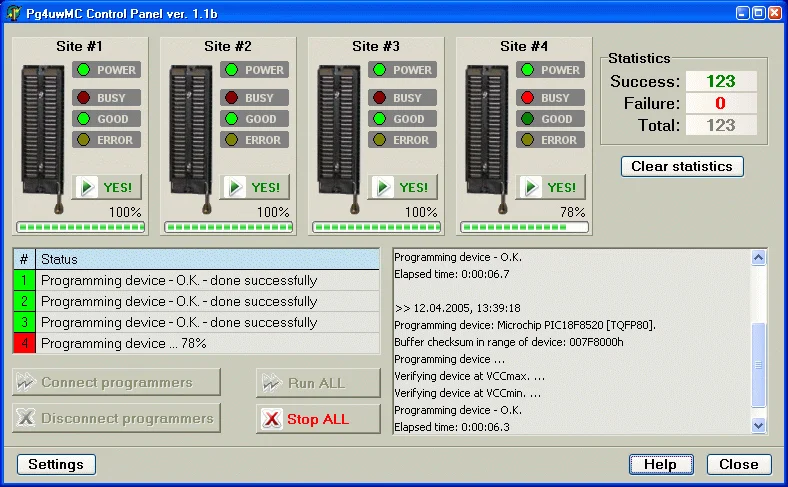Image resolution: width=788 pixels, height=487 pixels.
Task: Click the Site #4 progress bar at 78%
Action: 525,227
